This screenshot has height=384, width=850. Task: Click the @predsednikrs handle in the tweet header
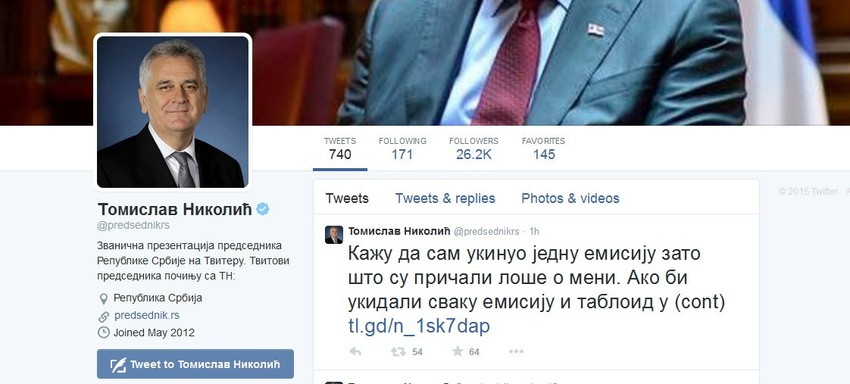pos(486,232)
